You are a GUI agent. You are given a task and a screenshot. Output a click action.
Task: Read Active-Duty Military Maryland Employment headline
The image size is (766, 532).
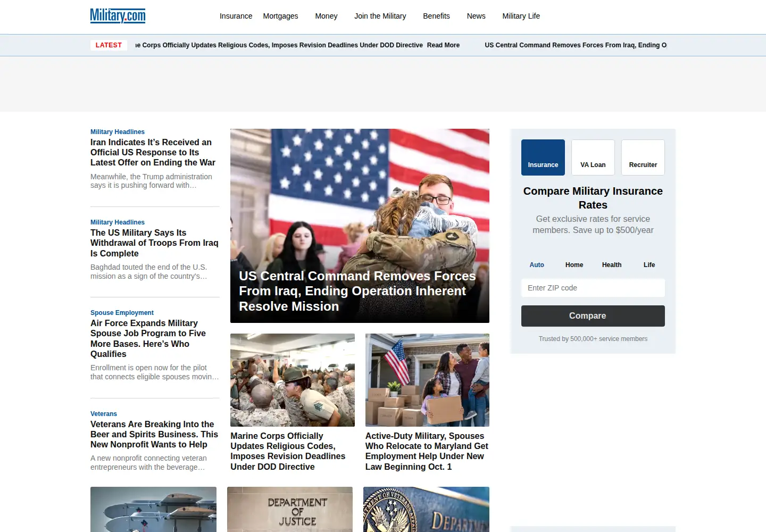click(x=427, y=451)
